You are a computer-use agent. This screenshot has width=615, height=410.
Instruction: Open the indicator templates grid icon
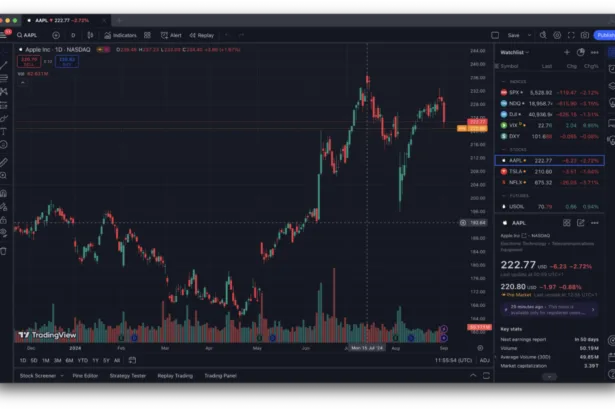(x=146, y=35)
